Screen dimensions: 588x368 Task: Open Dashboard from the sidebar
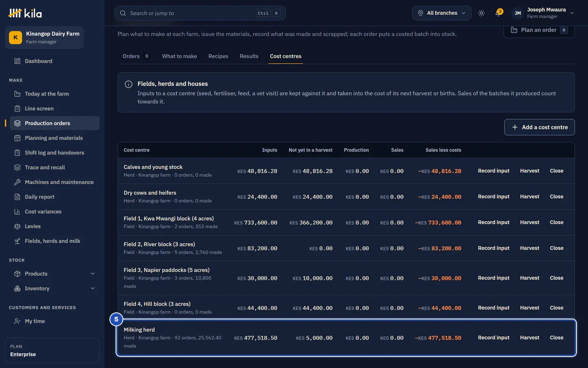[52, 61]
